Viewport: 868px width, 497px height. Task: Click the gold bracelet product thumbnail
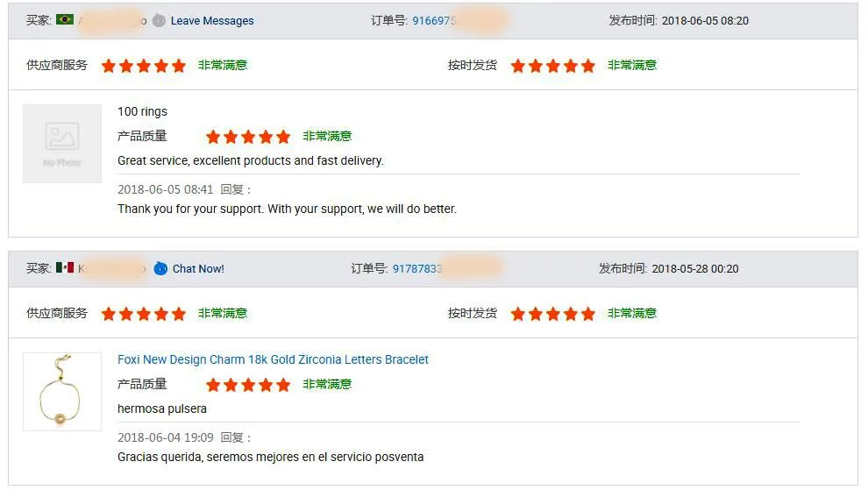pyautogui.click(x=62, y=392)
